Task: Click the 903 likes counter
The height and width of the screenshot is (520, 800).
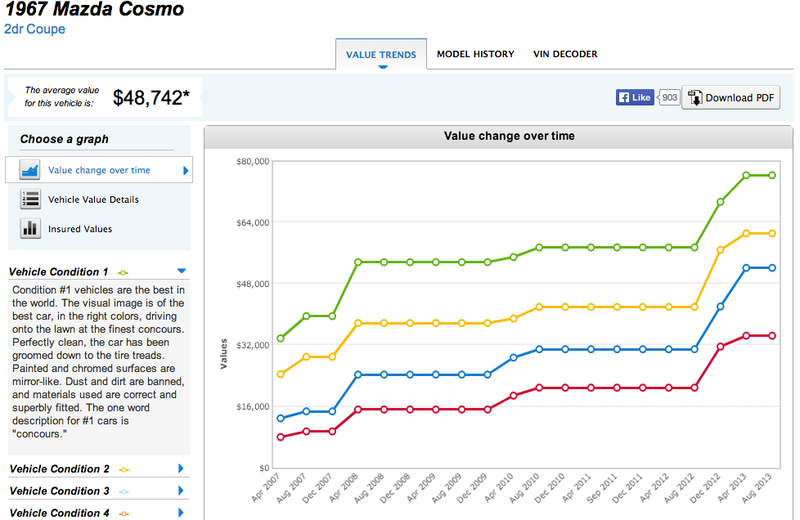Action: (669, 97)
